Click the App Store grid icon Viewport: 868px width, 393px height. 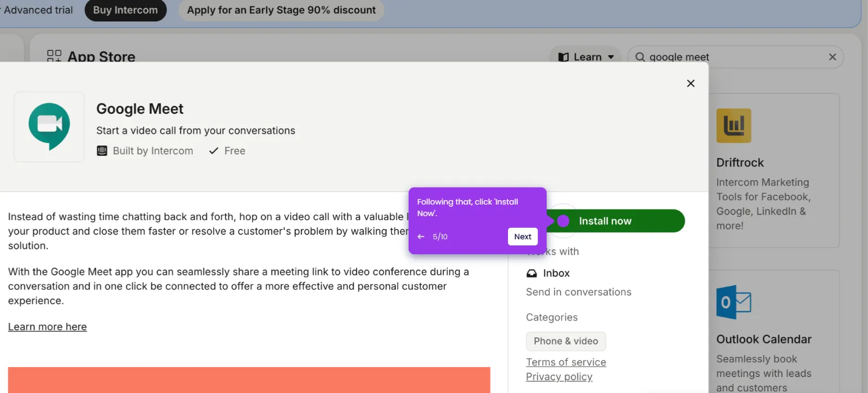coord(54,56)
